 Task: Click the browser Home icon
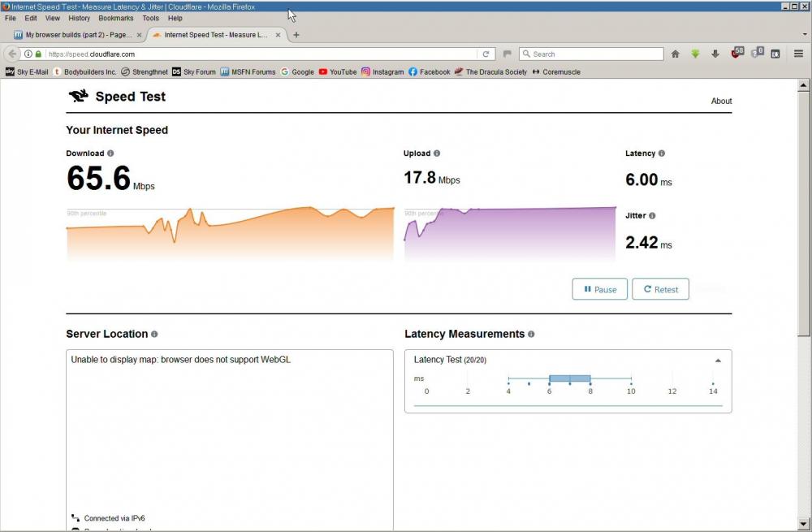(x=675, y=54)
